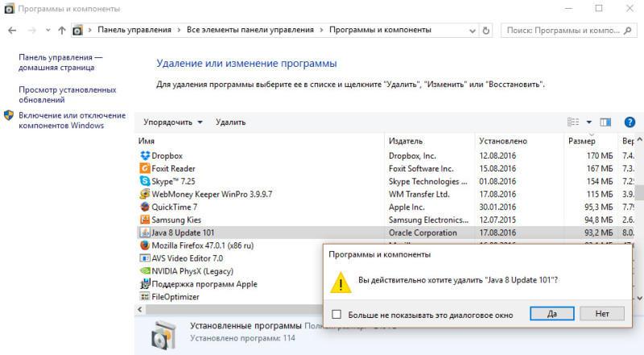The width and height of the screenshot is (644, 355).
Task: Click vertical scrollbar up arrow
Action: coord(639,140)
